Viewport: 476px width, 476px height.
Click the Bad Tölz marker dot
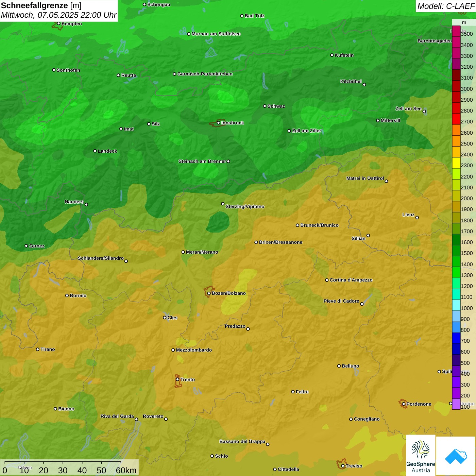point(242,16)
